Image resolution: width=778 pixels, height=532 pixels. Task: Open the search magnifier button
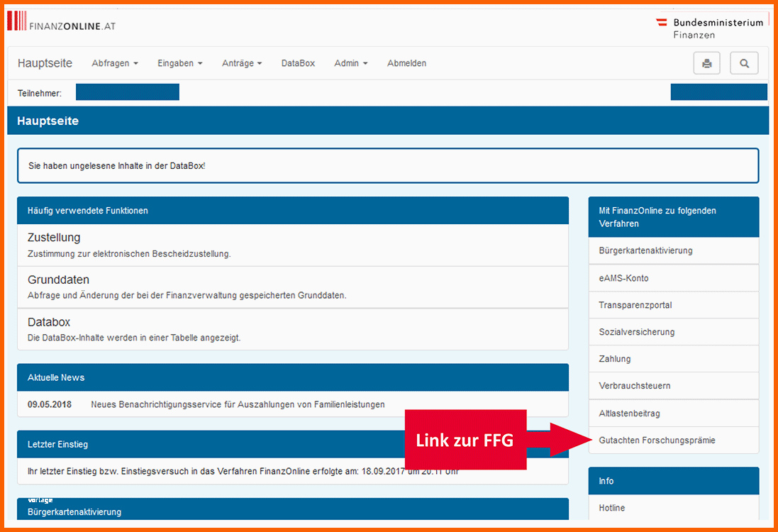pos(744,63)
